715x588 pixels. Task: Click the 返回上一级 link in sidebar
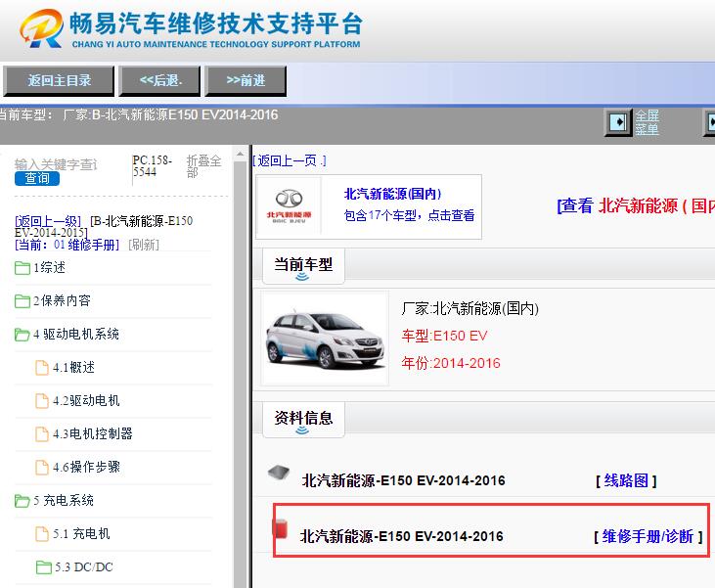point(48,221)
